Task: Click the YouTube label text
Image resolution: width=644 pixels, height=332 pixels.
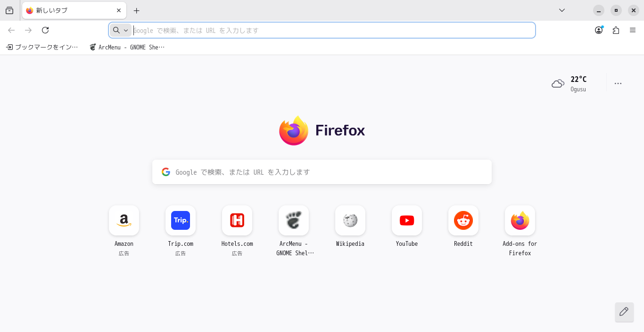Action: (x=407, y=243)
